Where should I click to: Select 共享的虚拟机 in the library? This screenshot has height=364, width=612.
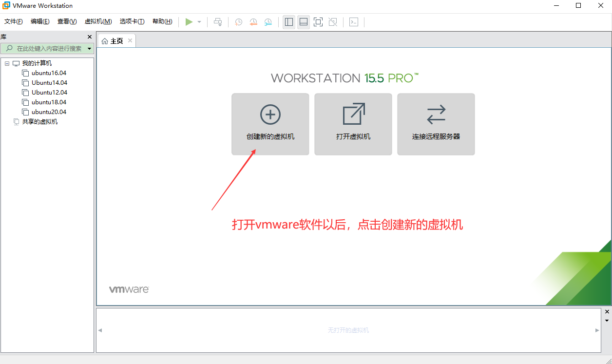tap(40, 122)
